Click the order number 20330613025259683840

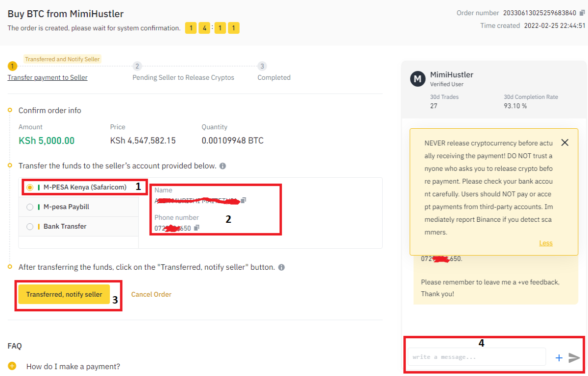click(539, 13)
